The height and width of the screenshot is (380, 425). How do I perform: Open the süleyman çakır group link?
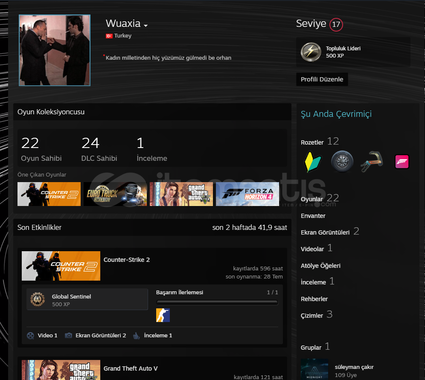coord(354,367)
